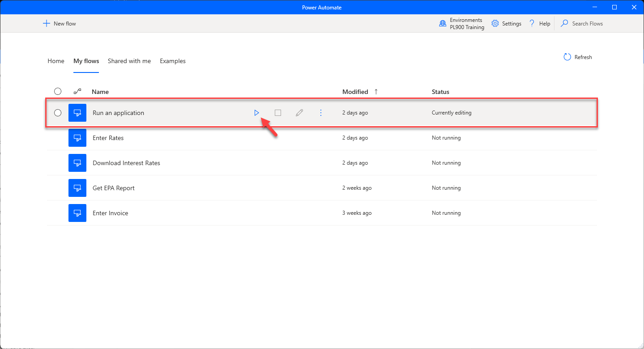Viewport: 644px width, 349px height.
Task: Sort flows by Modified date
Action: click(x=356, y=92)
